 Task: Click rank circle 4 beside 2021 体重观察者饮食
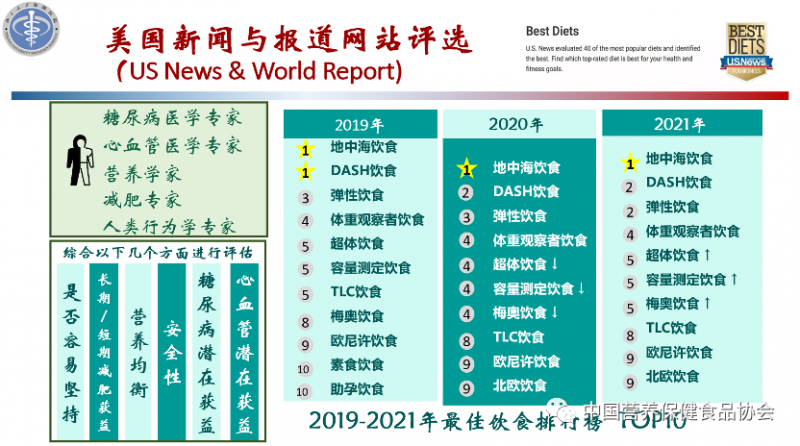pyautogui.click(x=630, y=234)
